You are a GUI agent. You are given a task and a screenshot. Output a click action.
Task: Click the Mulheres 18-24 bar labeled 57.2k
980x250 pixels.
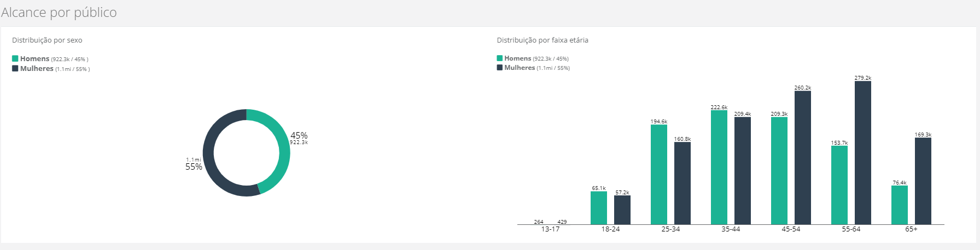622,210
